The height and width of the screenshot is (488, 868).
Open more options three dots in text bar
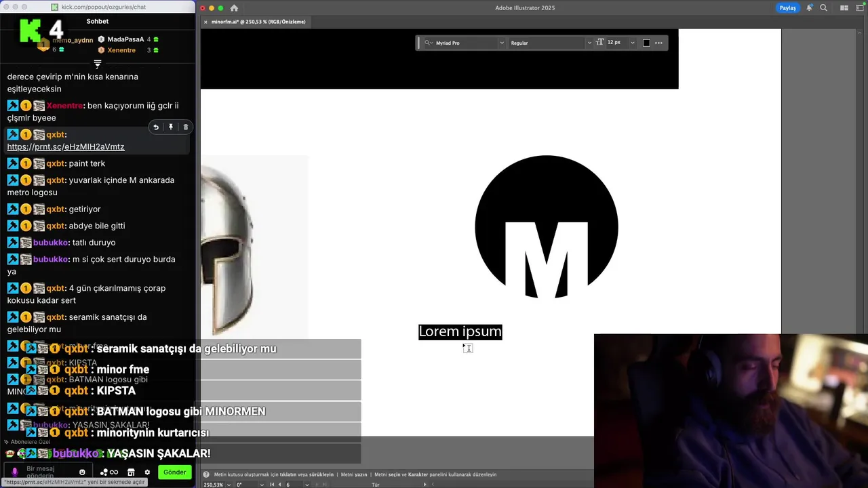click(x=658, y=43)
